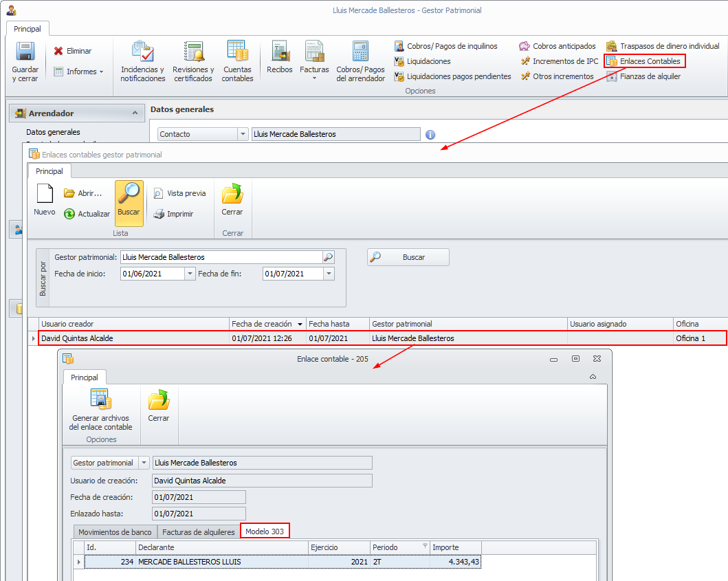Click Fecha hasta column header
This screenshot has height=581, width=728.
coord(338,324)
